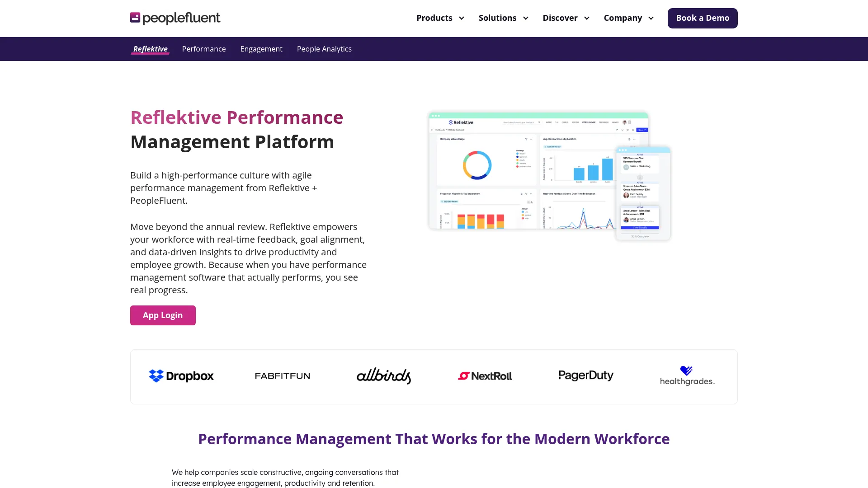Click the Allbirds logo

tap(384, 375)
